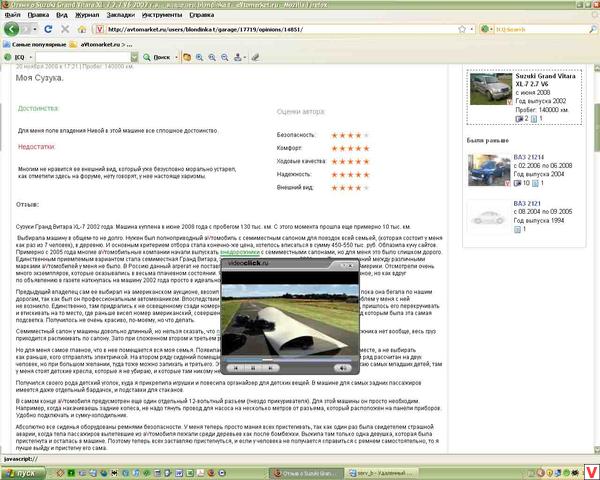Click photo count icon under Suzuki Grand Vitara
The height and width of the screenshot is (480, 600).
[x=519, y=119]
